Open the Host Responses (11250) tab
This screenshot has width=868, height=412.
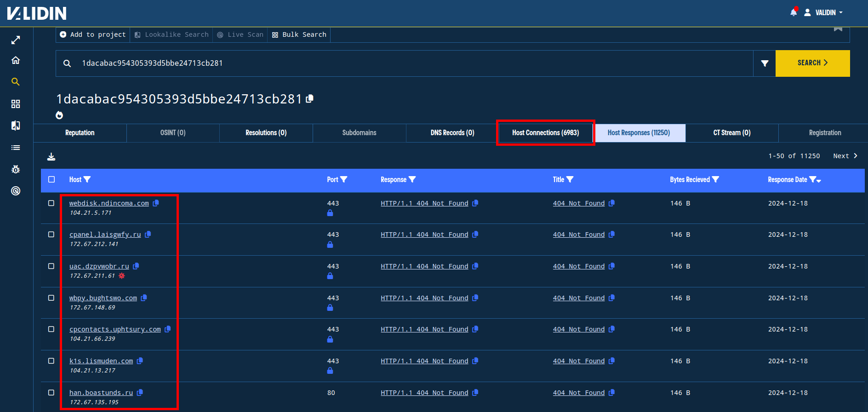point(639,133)
